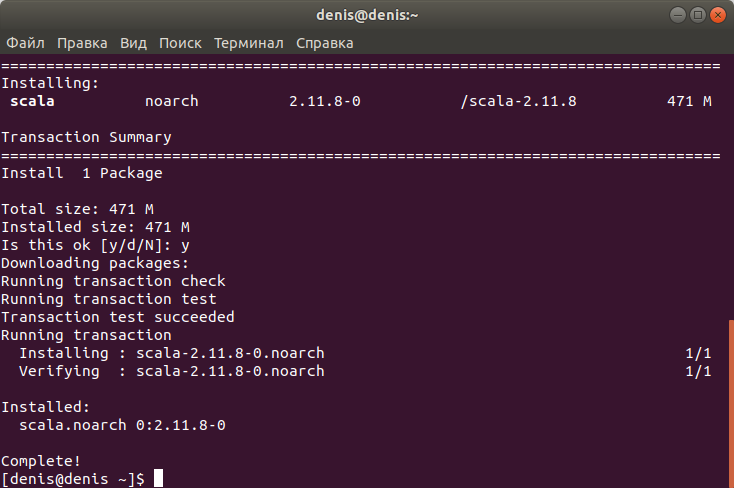
Task: Click the 'Verifying : scala-2.11.8-0.noarch' line
Action: (172, 371)
